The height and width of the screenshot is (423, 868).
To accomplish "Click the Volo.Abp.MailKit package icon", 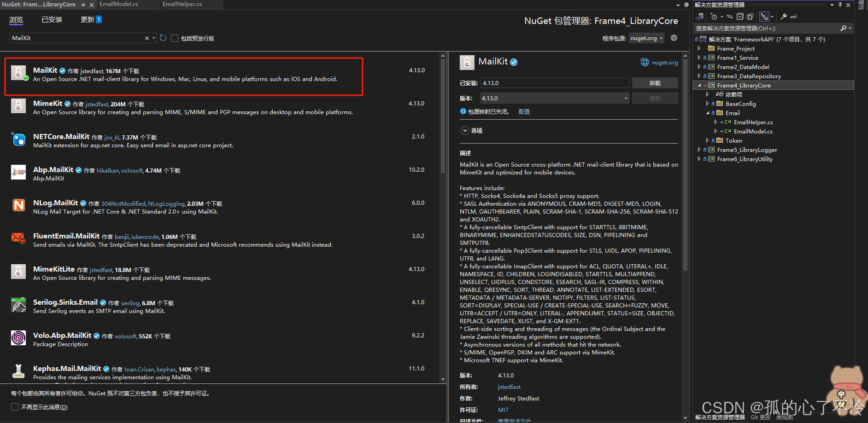I will tap(18, 338).
